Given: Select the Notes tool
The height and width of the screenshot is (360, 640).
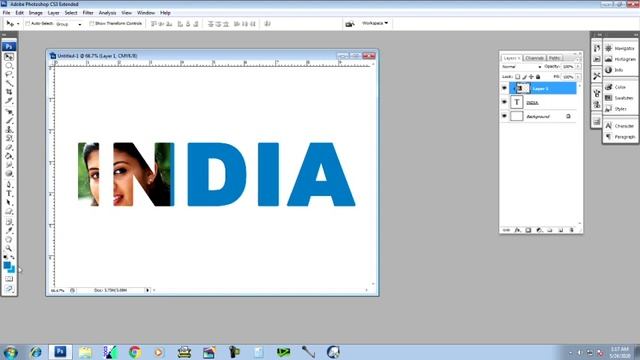Looking at the screenshot, I should (x=9, y=222).
